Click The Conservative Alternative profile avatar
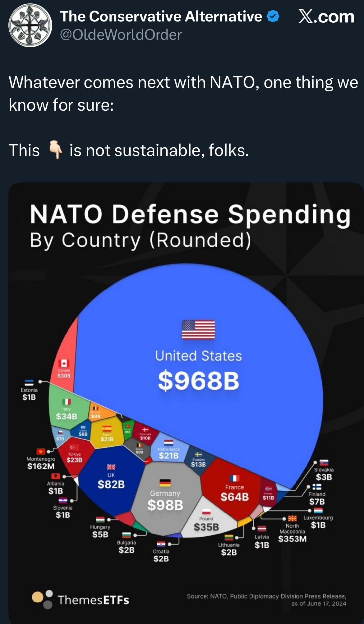The image size is (364, 624). [x=30, y=25]
